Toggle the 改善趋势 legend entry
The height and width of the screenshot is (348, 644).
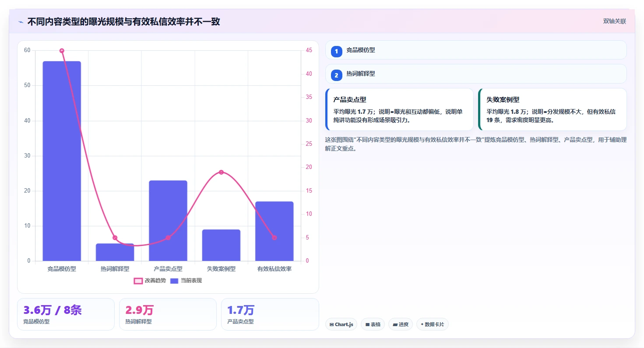[150, 281]
